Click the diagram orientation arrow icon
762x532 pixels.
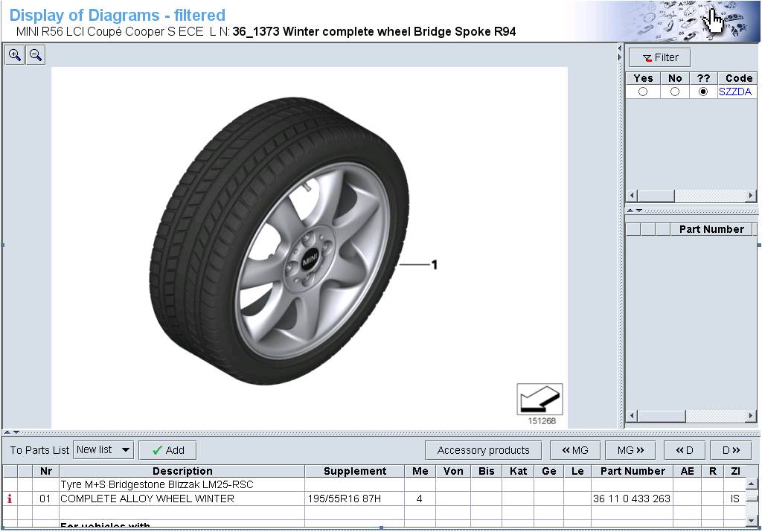click(540, 400)
